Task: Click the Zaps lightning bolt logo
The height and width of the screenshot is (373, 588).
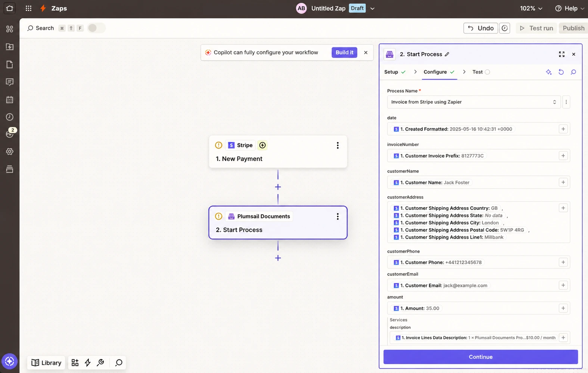Action: click(43, 8)
